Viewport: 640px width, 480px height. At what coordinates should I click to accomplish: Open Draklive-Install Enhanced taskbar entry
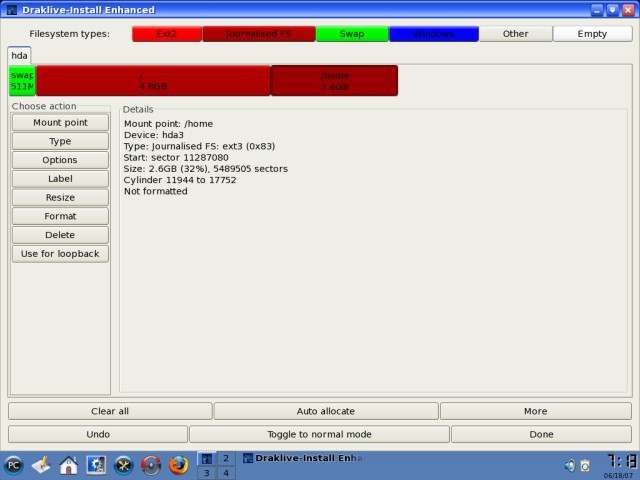click(x=300, y=458)
